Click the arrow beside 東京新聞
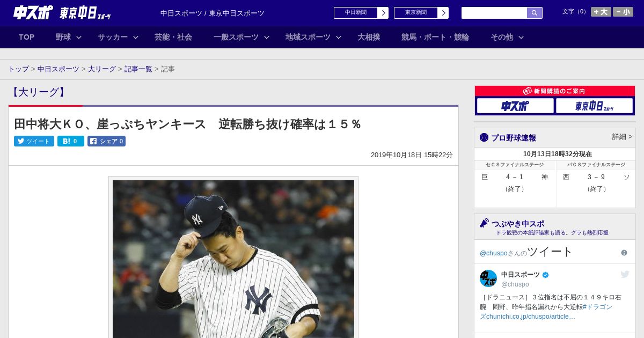 point(443,13)
